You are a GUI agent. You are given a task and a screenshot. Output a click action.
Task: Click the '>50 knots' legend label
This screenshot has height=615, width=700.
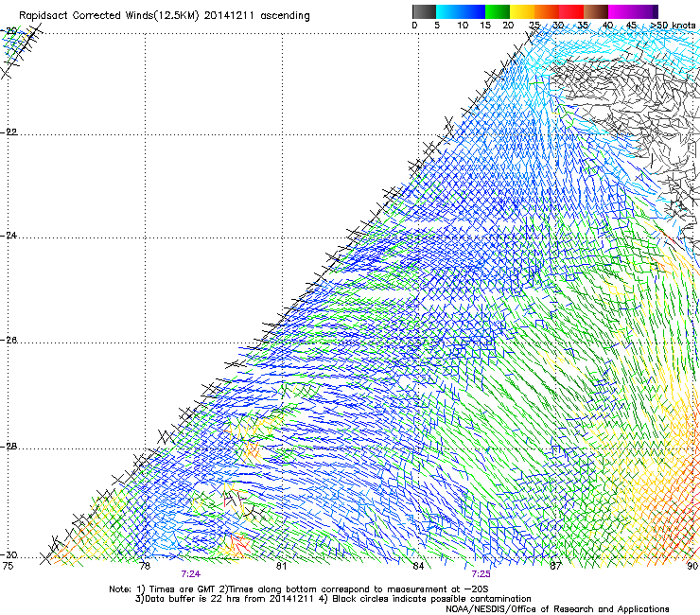tap(673, 26)
